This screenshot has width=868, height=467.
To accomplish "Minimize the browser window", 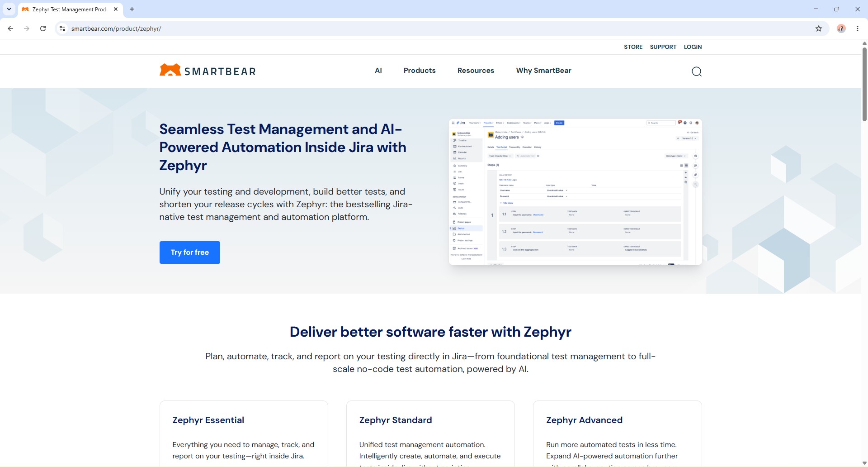I will pos(816,9).
